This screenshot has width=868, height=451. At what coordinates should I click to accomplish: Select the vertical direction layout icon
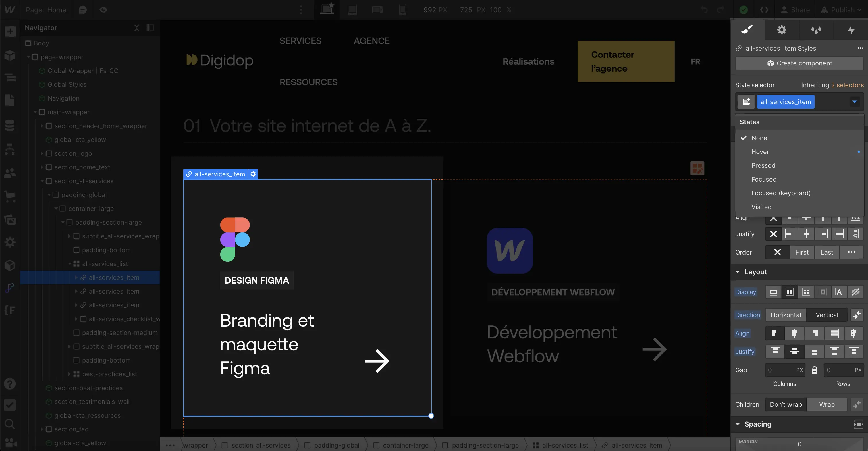tap(827, 315)
